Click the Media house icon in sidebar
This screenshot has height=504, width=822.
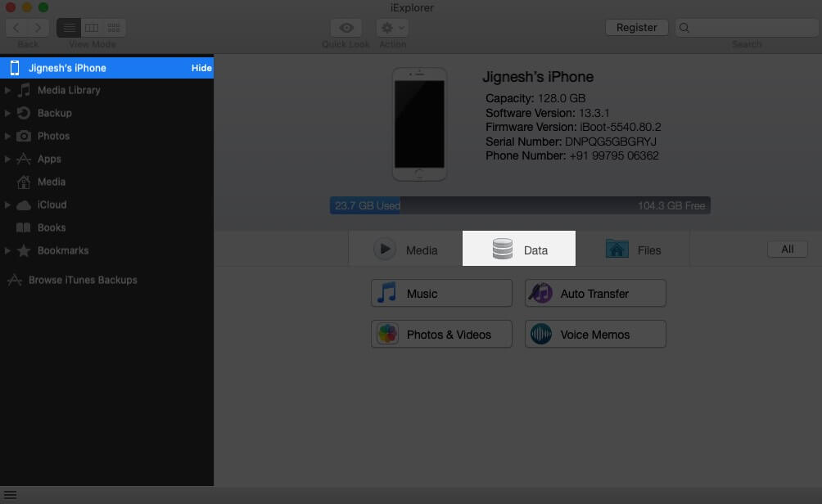coord(24,182)
